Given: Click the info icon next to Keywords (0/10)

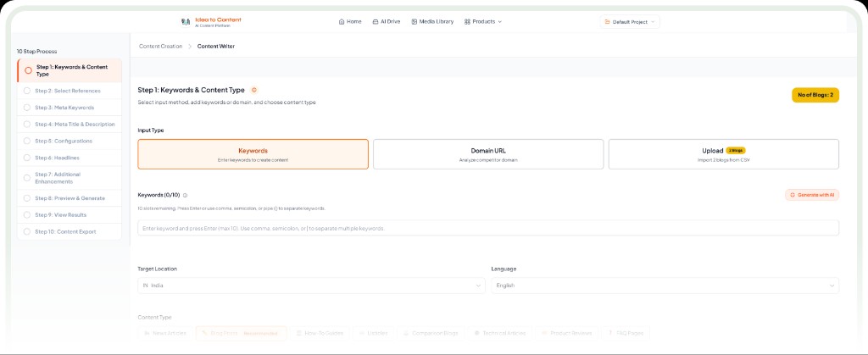Looking at the screenshot, I should click(x=185, y=195).
